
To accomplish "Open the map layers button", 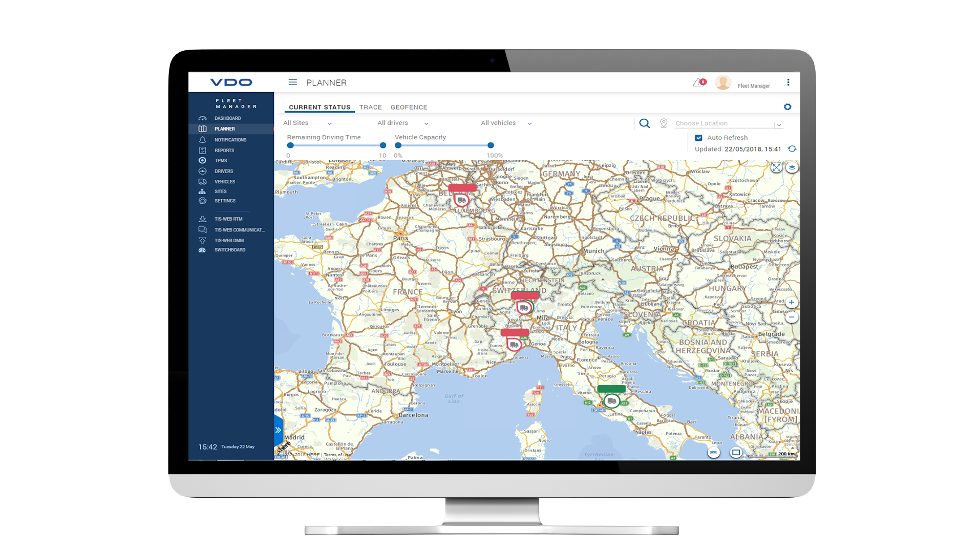I will click(x=792, y=167).
